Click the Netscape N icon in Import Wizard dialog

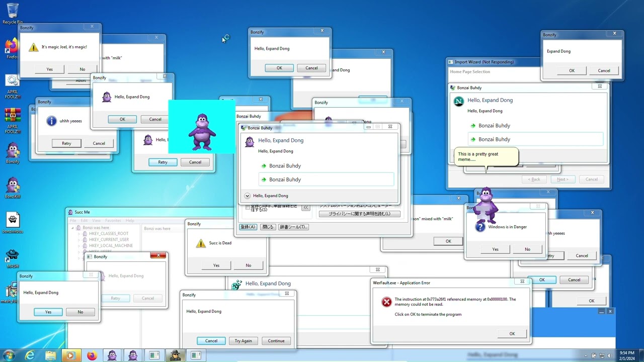click(458, 102)
